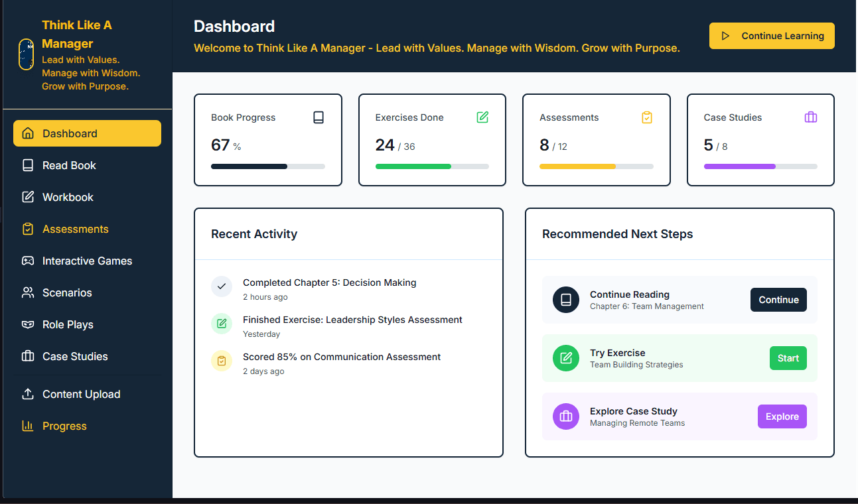858x504 pixels.
Task: Start the Team Building Strategies exercise
Action: point(788,358)
